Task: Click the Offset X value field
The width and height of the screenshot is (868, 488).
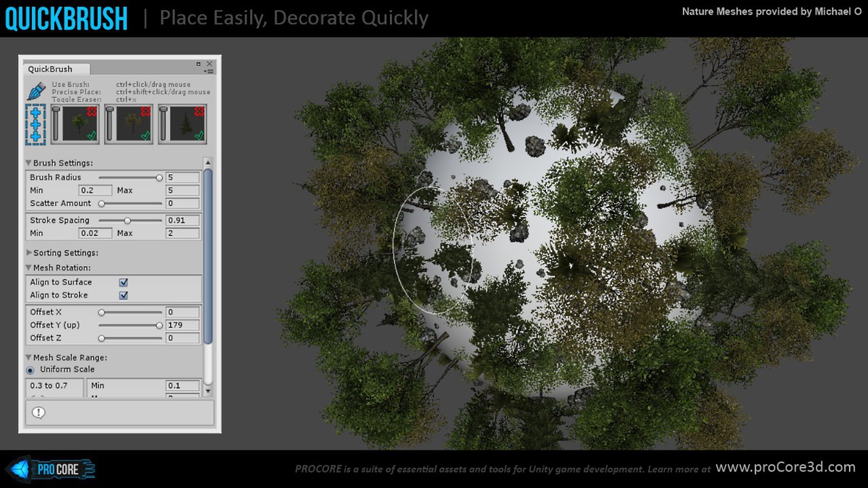Action: pyautogui.click(x=182, y=312)
